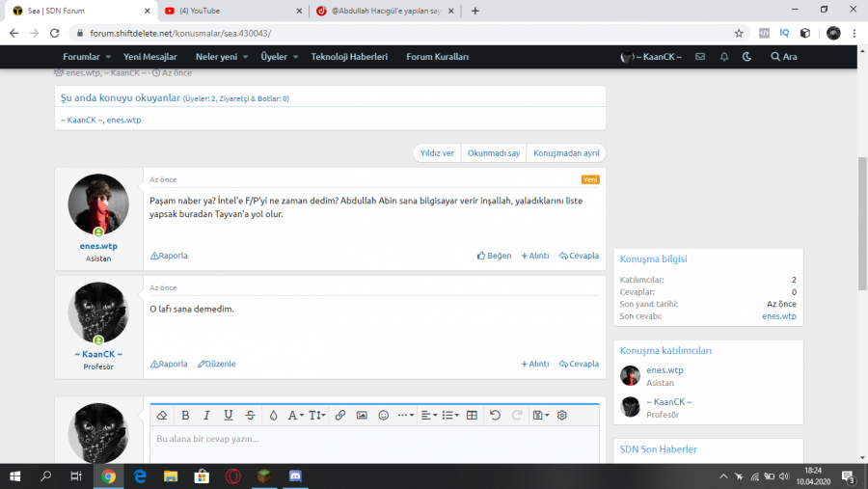Select the eraser remove formatting tool
The width and height of the screenshot is (868, 489).
tap(162, 416)
